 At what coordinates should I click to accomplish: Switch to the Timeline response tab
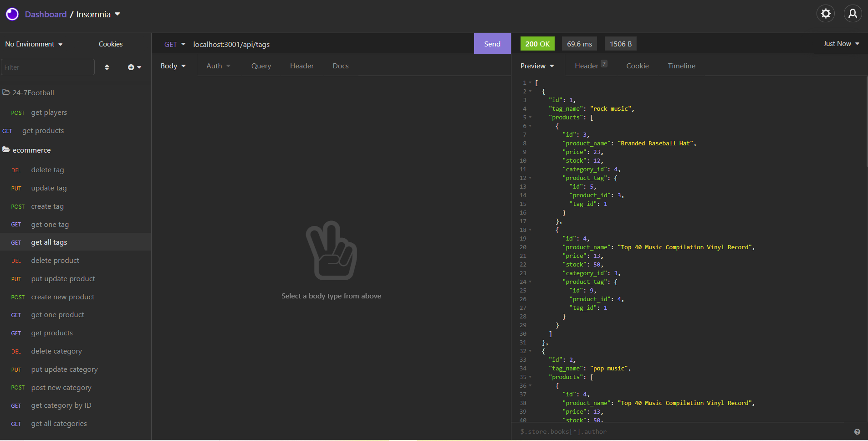pos(682,66)
